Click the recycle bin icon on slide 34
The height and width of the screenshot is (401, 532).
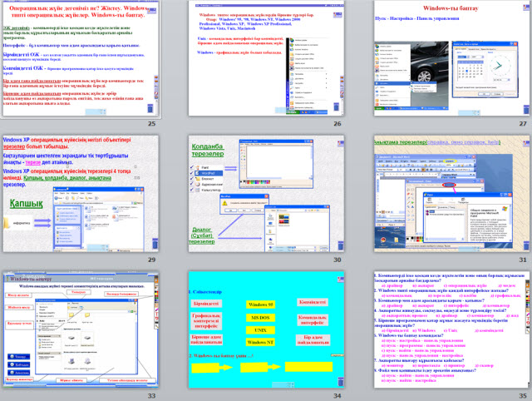click(340, 382)
